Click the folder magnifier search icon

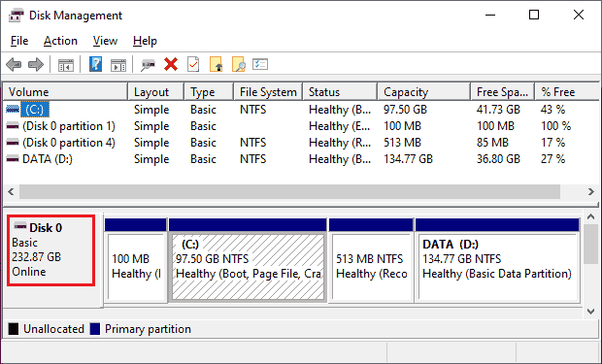pos(239,64)
